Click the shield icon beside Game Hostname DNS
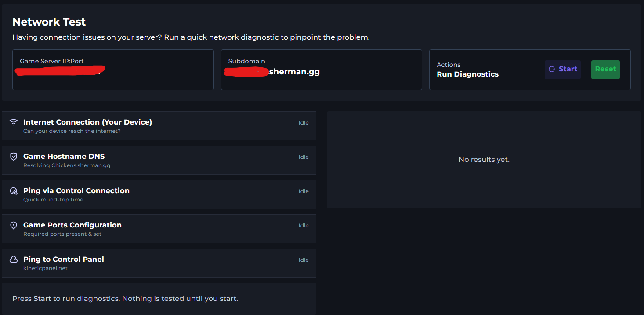Viewport: 644px width, 315px height. [x=14, y=157]
